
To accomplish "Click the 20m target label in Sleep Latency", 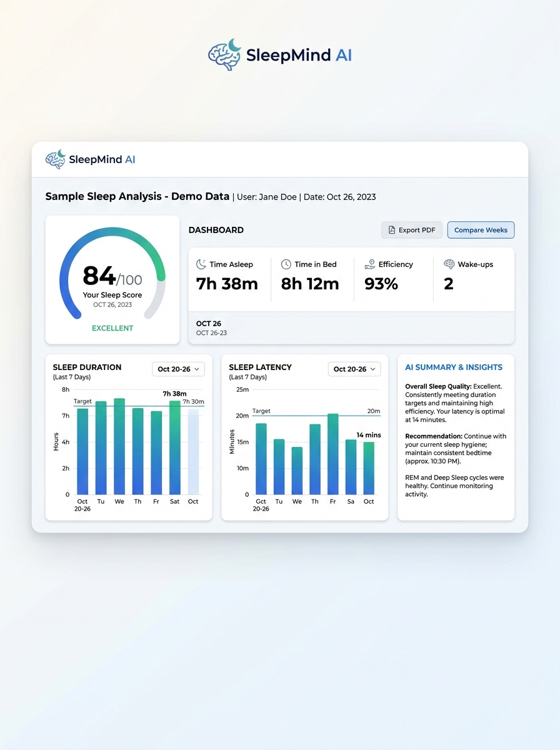I will click(374, 411).
